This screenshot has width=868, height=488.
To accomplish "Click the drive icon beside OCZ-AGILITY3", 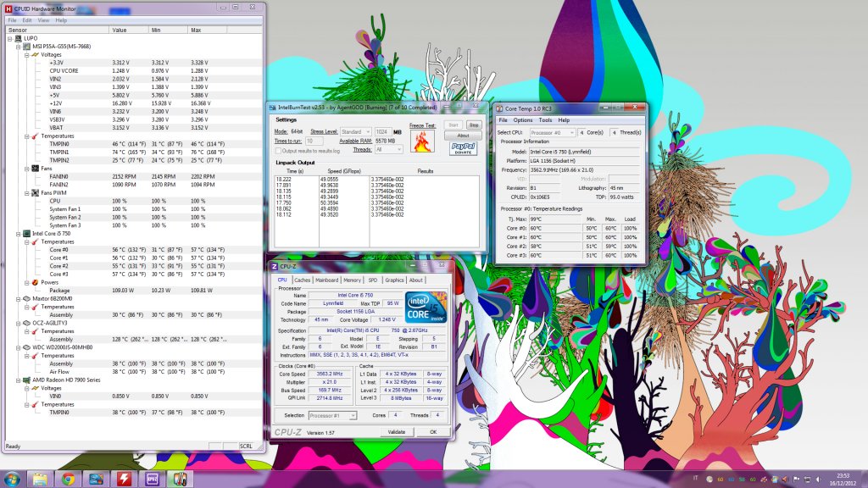I will (x=26, y=323).
